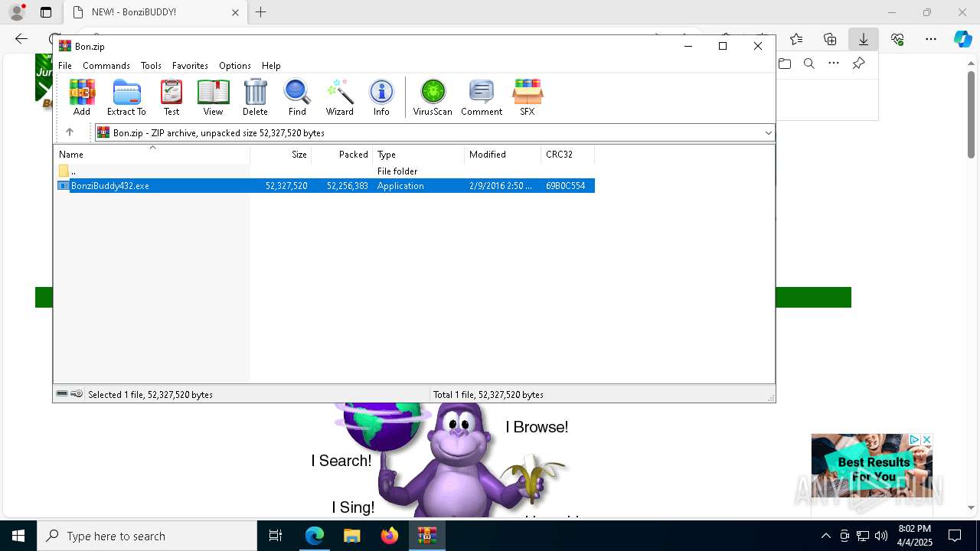Sort by the Packed column header
980x551 pixels.
342,155
